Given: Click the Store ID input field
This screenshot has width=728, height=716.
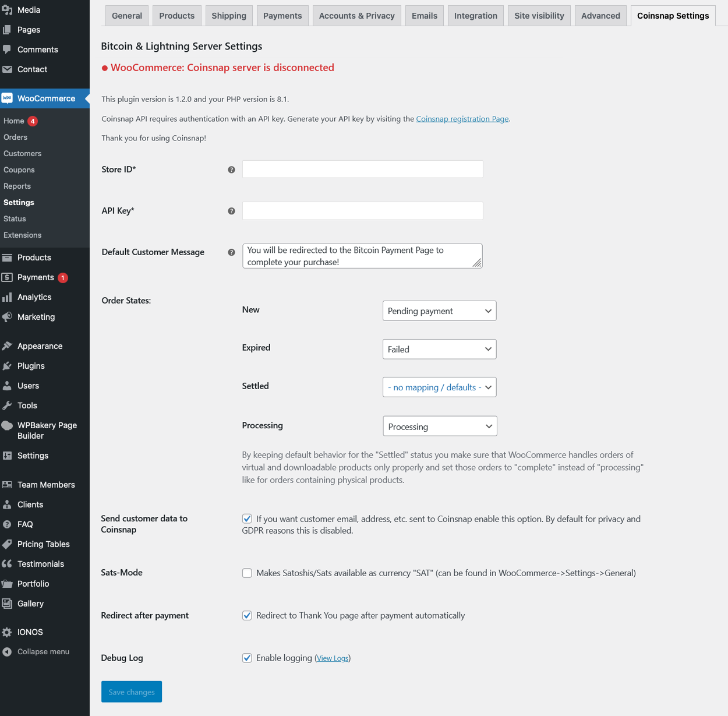Looking at the screenshot, I should [363, 169].
